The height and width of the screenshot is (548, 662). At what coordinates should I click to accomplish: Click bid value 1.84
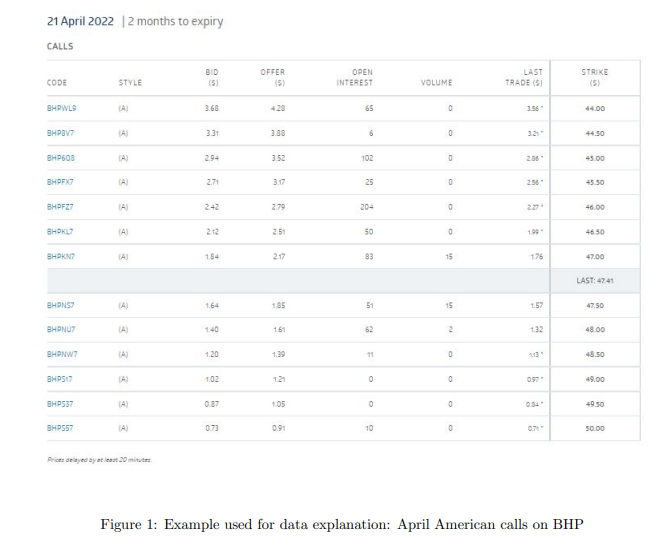[x=212, y=257]
